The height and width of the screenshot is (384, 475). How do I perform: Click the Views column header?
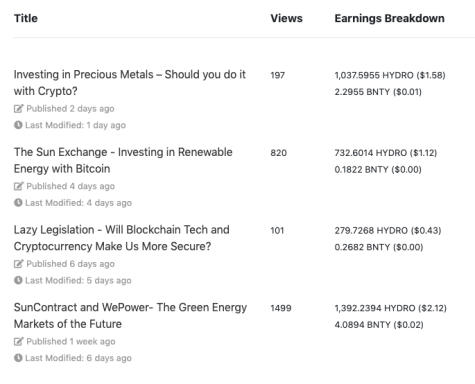(286, 18)
